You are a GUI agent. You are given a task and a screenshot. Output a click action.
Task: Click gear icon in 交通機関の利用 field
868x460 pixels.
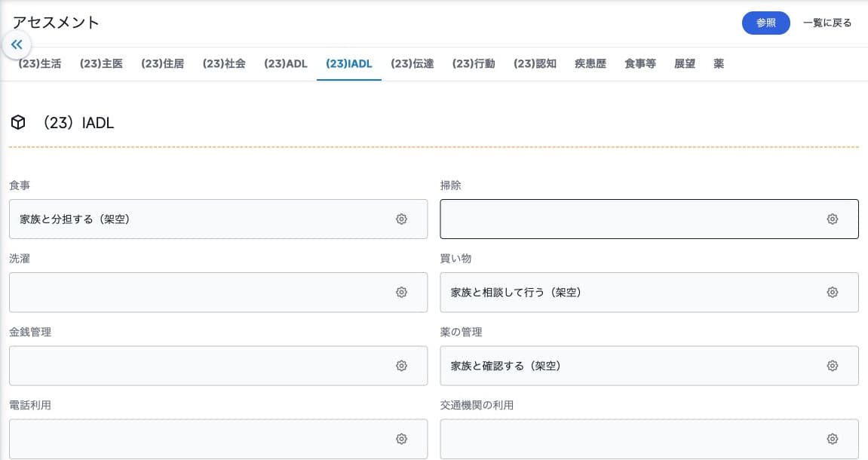(x=832, y=439)
